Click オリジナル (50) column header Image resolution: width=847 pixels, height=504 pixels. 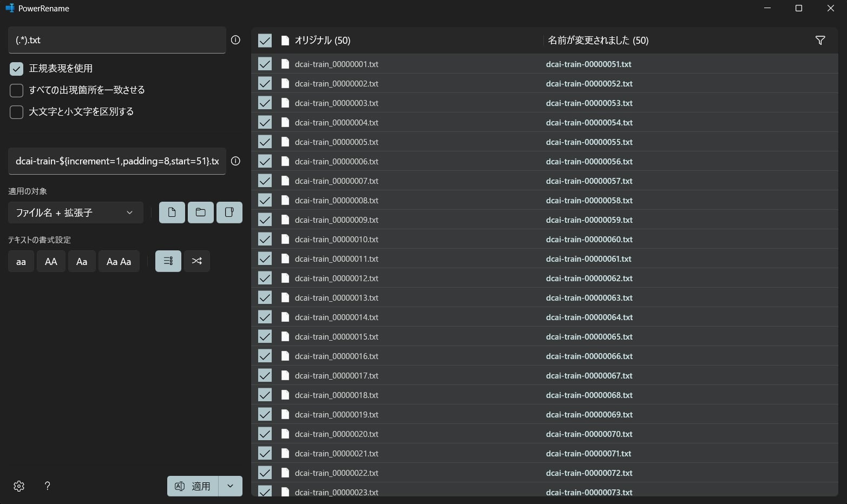coord(323,41)
